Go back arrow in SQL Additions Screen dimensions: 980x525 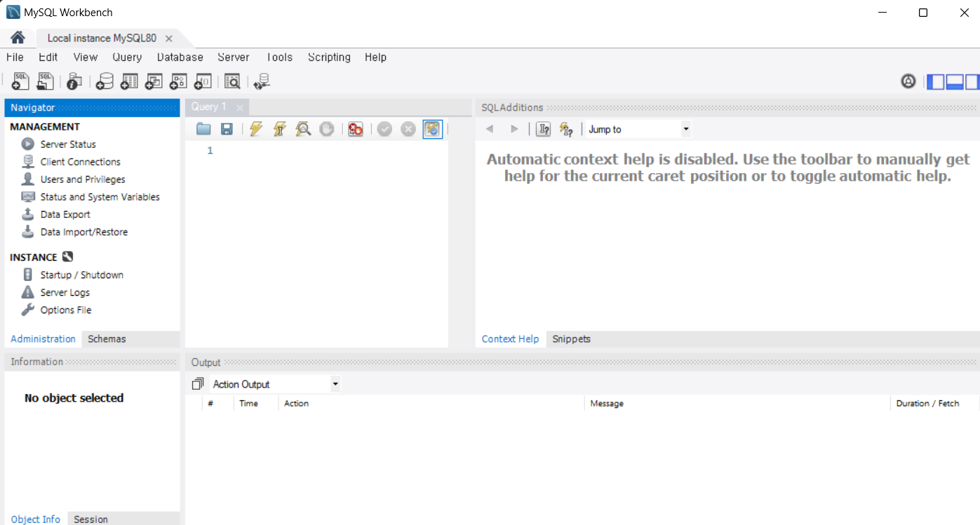490,129
